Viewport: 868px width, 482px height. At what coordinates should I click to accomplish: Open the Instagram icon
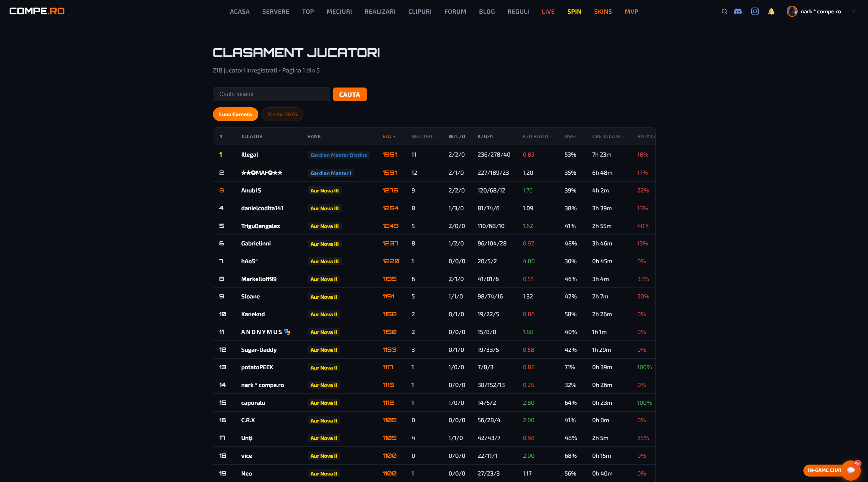click(x=755, y=11)
